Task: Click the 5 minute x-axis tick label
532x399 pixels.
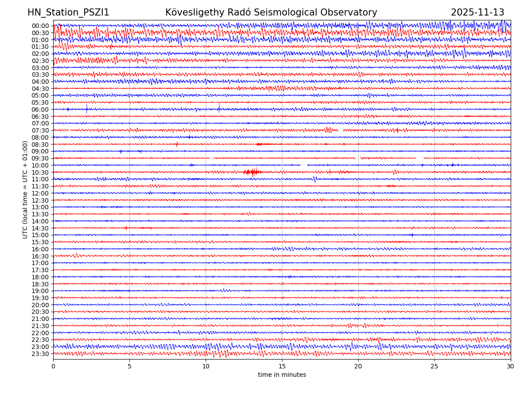Action: pyautogui.click(x=129, y=367)
